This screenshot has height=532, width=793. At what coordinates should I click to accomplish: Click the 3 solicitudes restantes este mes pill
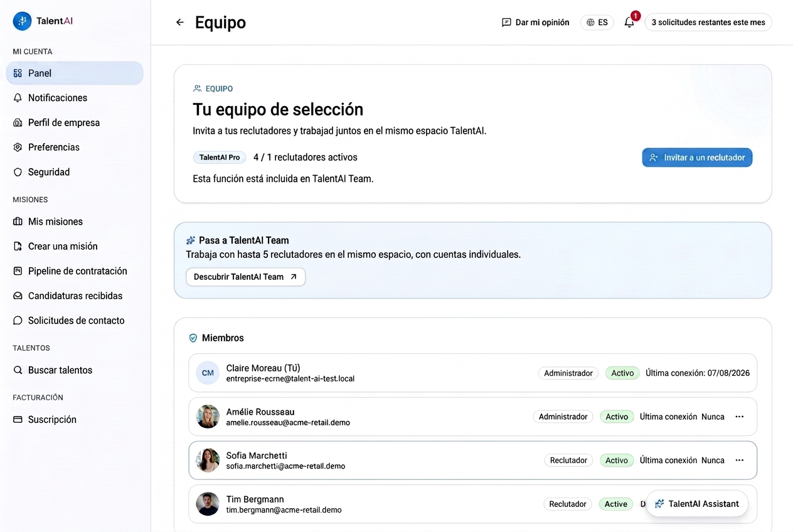(708, 23)
